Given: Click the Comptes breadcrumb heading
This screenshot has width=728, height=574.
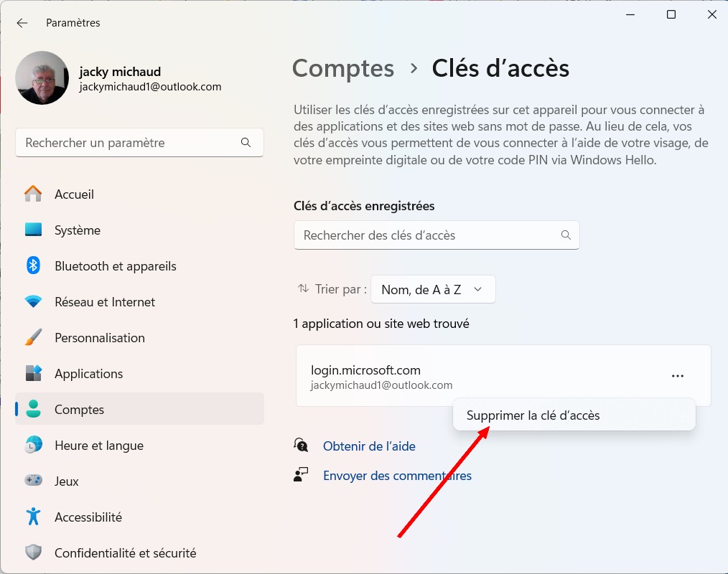Looking at the screenshot, I should click(343, 68).
